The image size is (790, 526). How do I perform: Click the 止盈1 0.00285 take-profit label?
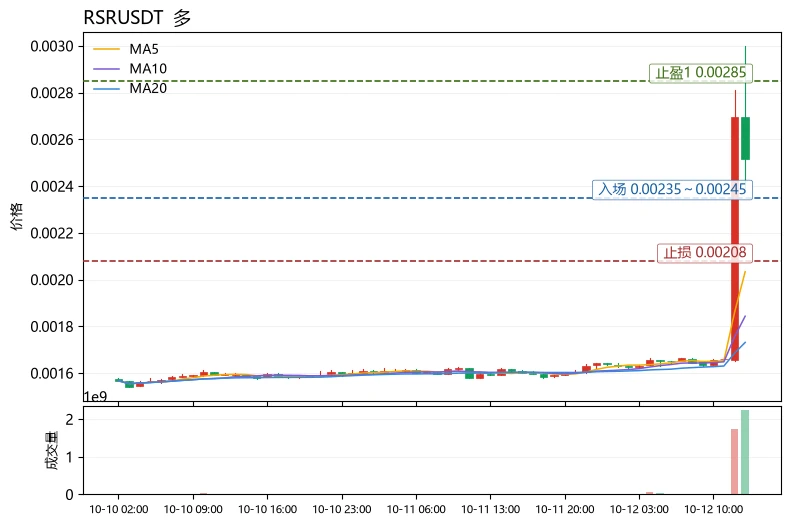point(700,73)
